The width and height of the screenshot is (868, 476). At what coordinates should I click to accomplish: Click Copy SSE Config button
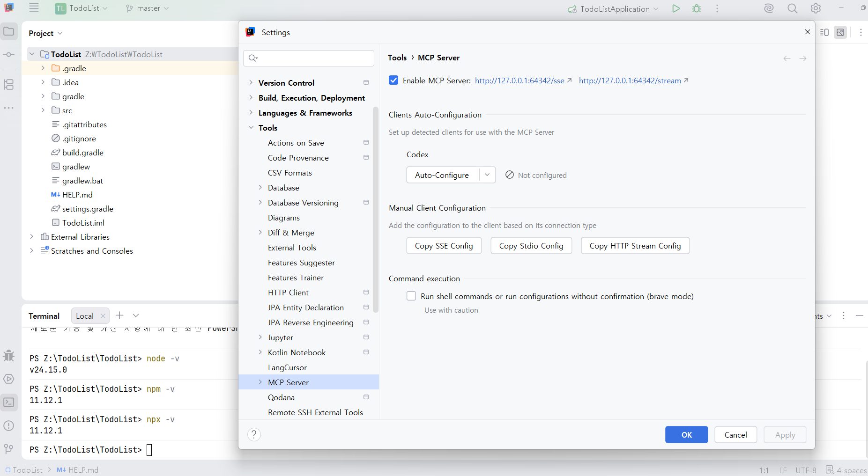tap(444, 246)
